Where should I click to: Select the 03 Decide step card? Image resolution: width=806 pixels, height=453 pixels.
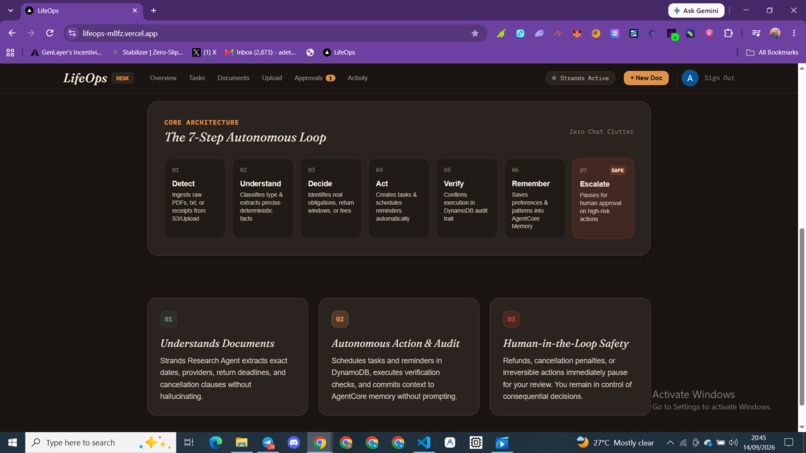(x=331, y=198)
